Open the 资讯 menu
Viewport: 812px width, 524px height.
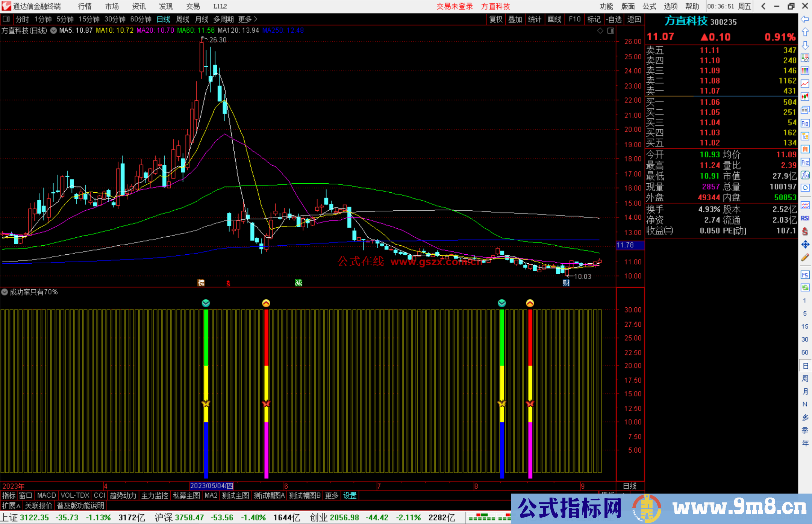pos(139,6)
